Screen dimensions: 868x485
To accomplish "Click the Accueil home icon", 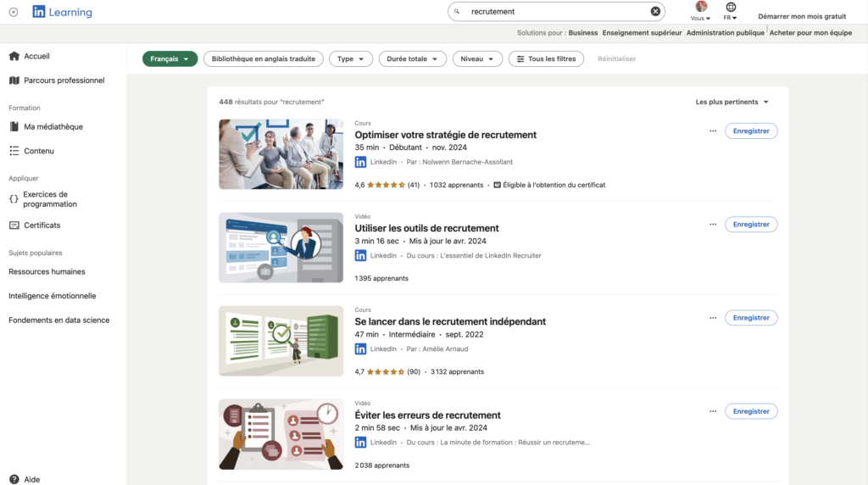I will [x=14, y=56].
